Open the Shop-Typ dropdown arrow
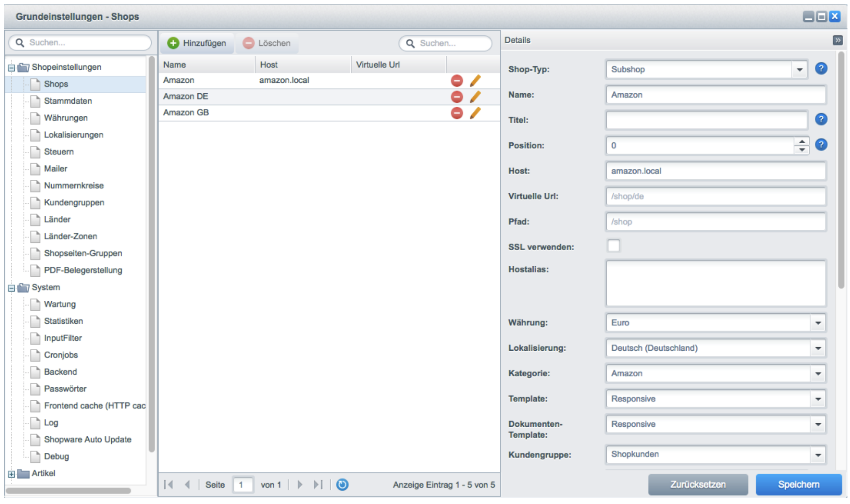850x504 pixels. pos(800,70)
